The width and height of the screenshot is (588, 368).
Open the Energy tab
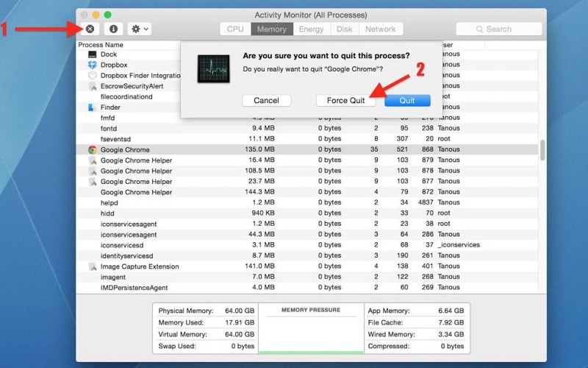pos(311,29)
